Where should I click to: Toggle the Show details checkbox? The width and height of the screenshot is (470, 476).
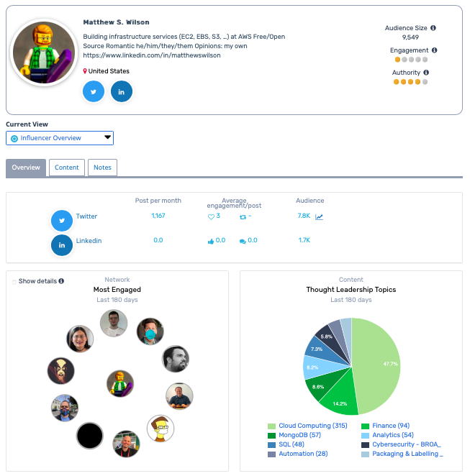(14, 281)
